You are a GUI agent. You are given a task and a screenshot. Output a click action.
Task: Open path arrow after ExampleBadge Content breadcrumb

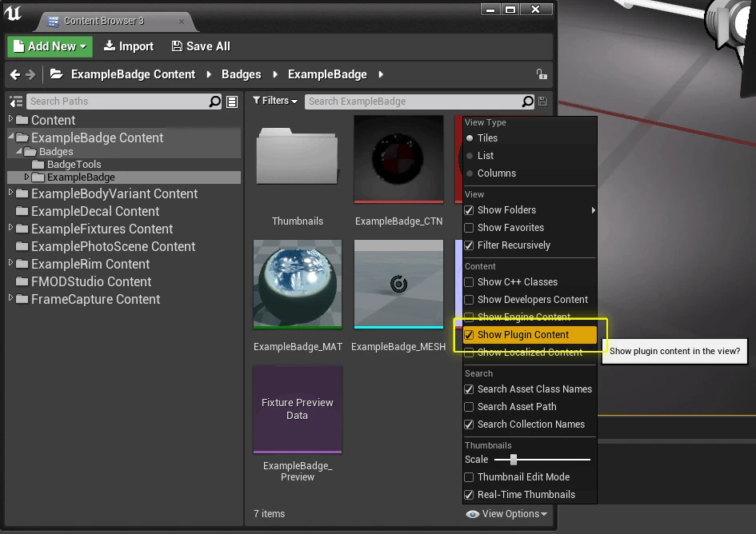click(209, 74)
